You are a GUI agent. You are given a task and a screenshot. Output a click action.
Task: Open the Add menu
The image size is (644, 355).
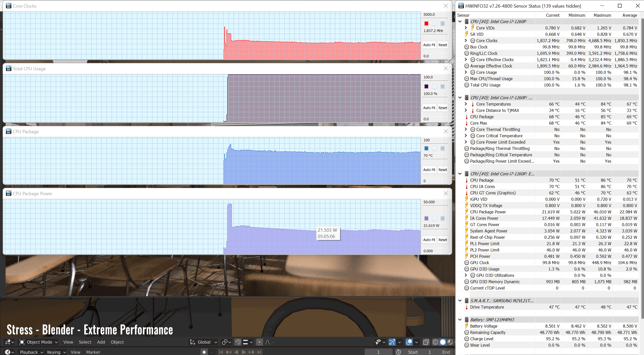coord(101,342)
